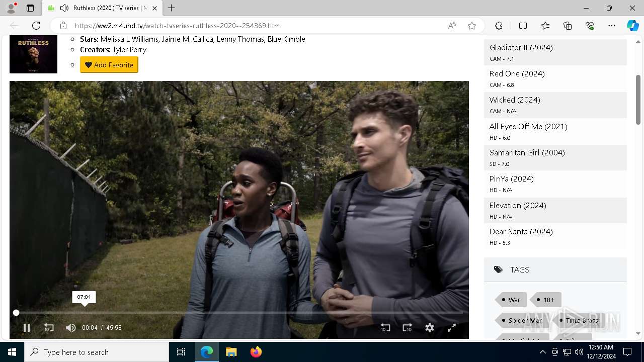The height and width of the screenshot is (362, 644).
Task: Open the Ruthless poster thumbnail
Action: 33,54
